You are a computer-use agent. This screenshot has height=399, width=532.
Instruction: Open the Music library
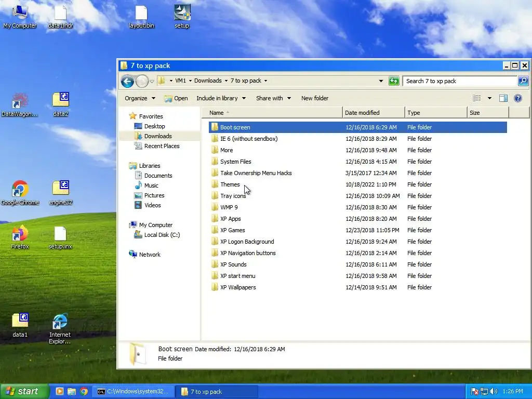(x=146, y=185)
